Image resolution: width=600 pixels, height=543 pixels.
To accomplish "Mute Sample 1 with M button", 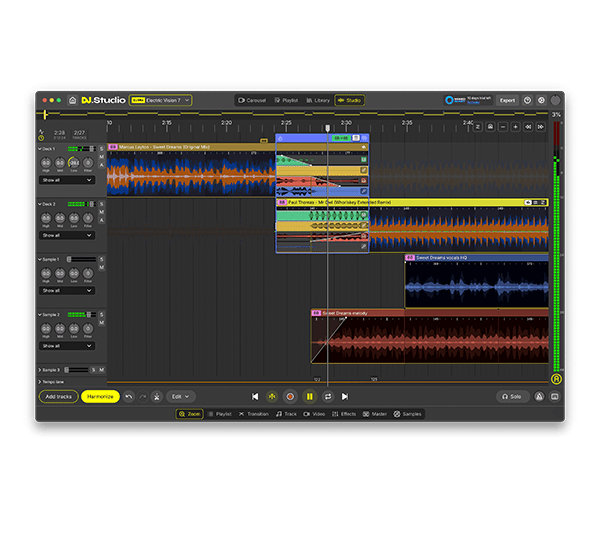I will (x=101, y=267).
